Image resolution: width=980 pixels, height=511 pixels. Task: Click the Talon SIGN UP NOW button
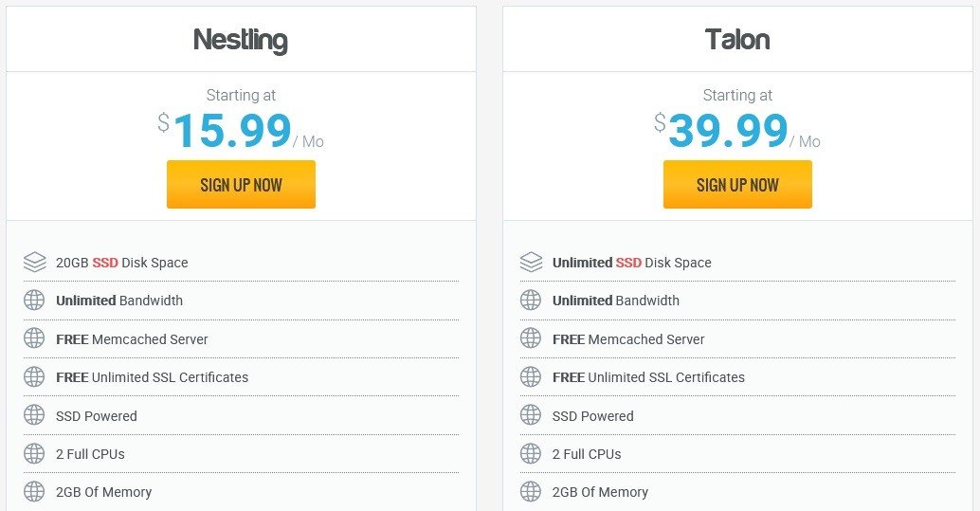pos(737,185)
